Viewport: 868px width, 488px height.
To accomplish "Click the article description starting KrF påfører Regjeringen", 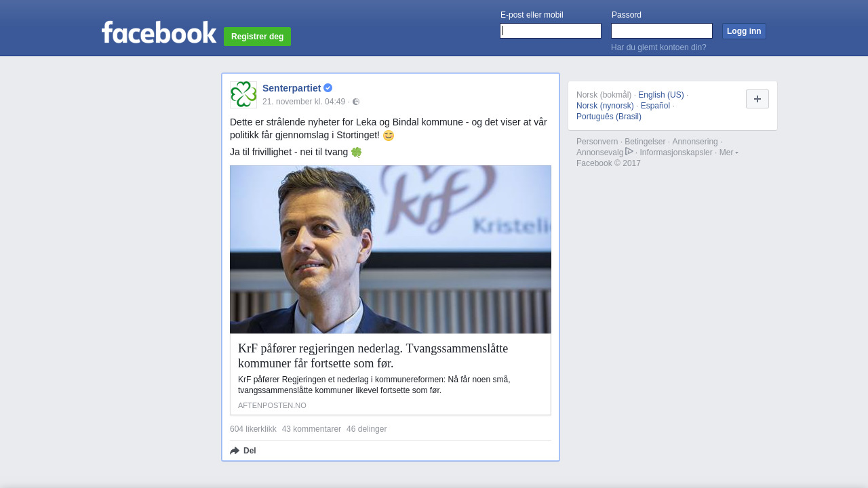I will tap(374, 385).
